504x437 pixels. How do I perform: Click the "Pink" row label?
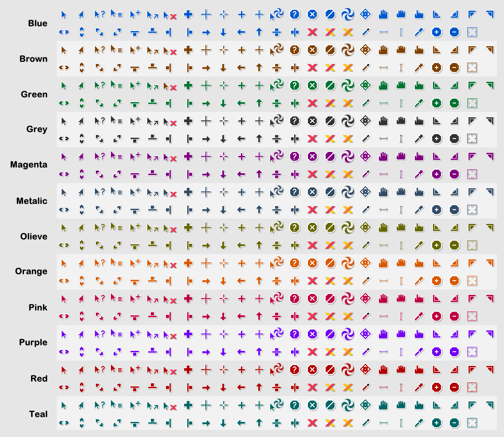click(38, 308)
